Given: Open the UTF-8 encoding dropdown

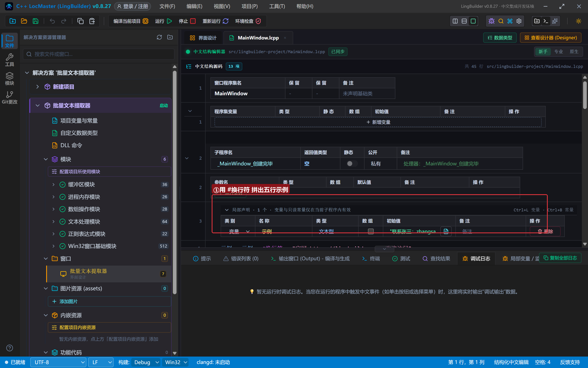Looking at the screenshot, I should (58, 362).
